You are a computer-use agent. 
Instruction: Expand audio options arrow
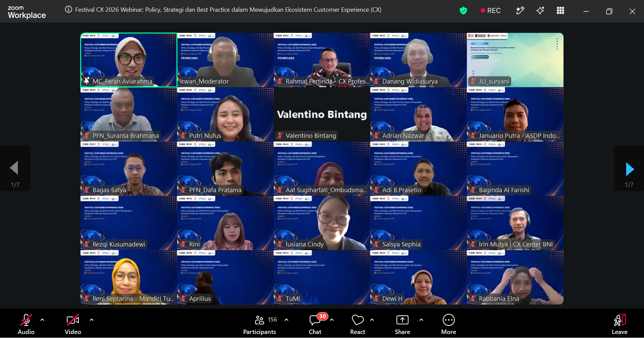click(42, 320)
